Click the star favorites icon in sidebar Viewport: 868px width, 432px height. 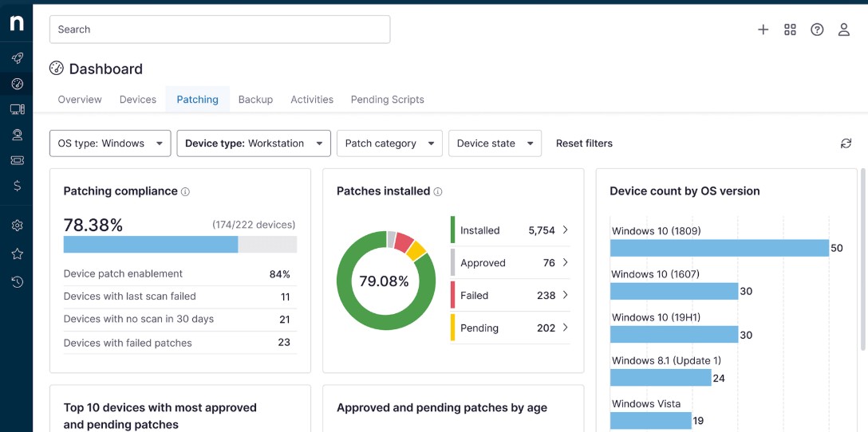[17, 254]
